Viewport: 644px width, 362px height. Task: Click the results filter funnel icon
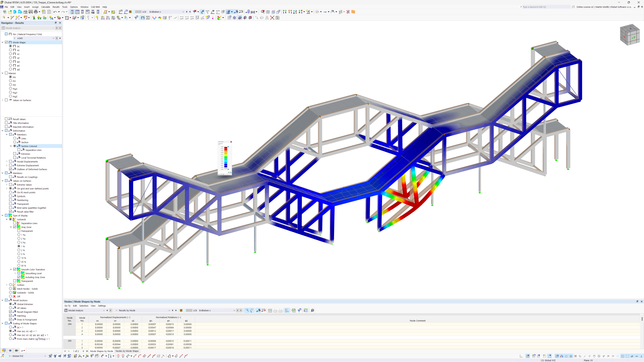299,310
